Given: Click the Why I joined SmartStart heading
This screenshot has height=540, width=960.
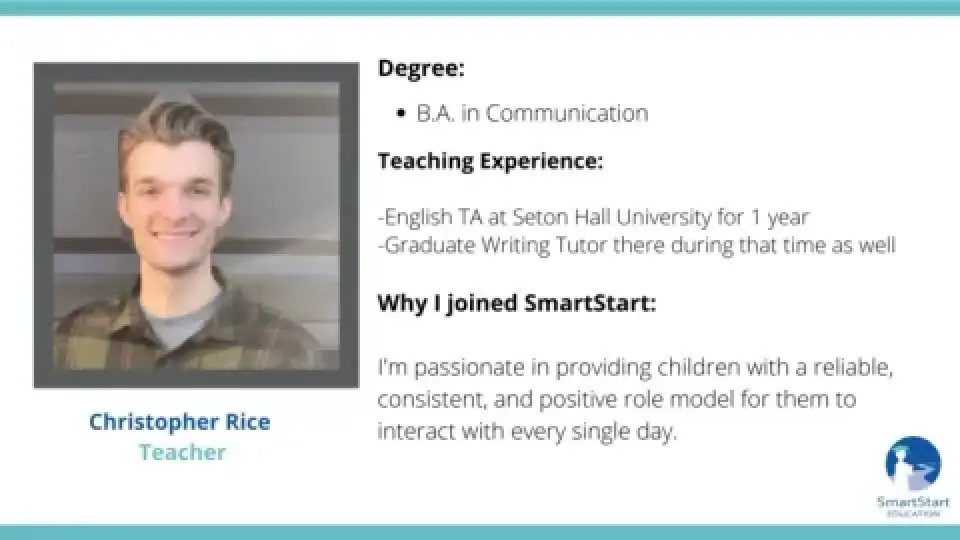Looking at the screenshot, I should click(x=517, y=303).
